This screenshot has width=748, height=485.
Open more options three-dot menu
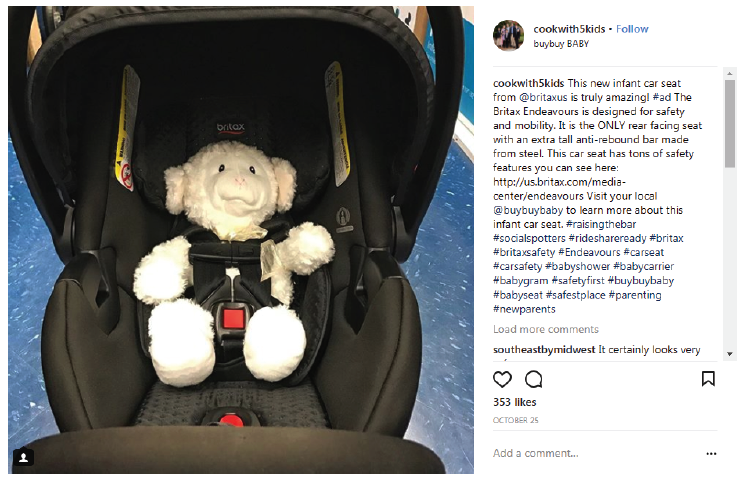pos(711,454)
